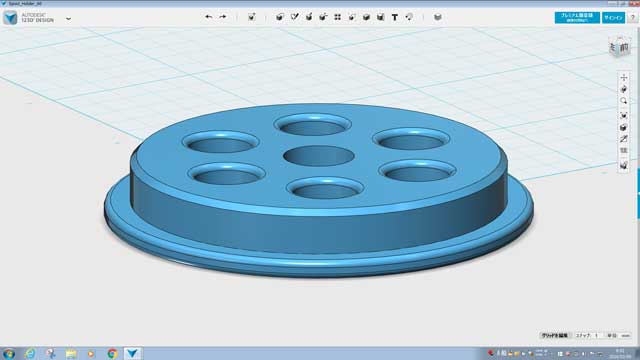640x360 pixels.
Task: Click the Pan tool in navigation bar
Action: [x=624, y=78]
